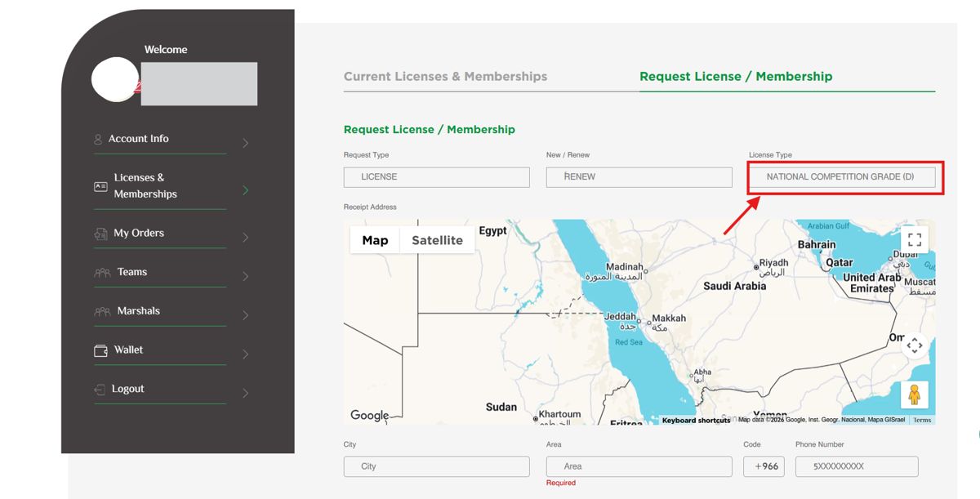Image resolution: width=980 pixels, height=499 pixels.
Task: Expand the Licenses & Memberships chevron
Action: 246,190
